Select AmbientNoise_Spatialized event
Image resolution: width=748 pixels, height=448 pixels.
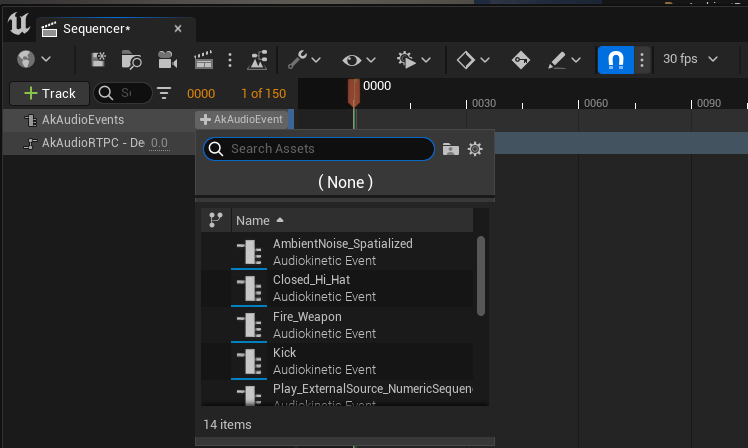(x=337, y=252)
